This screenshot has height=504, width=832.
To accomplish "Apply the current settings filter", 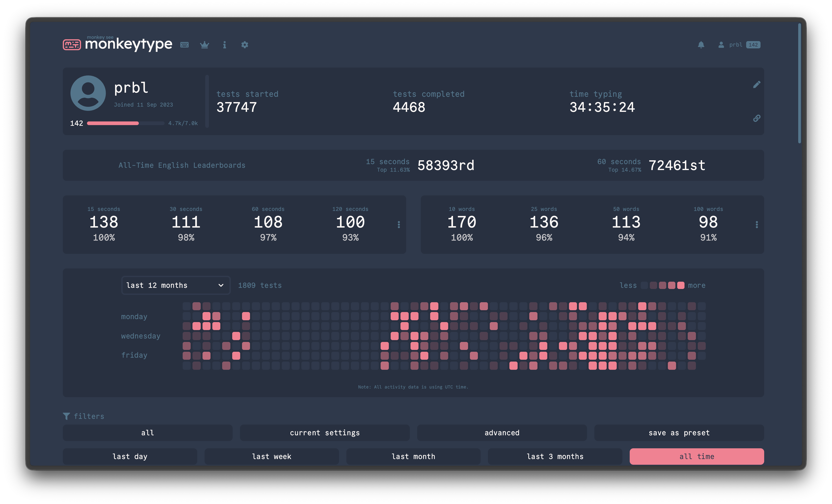I will [x=325, y=433].
